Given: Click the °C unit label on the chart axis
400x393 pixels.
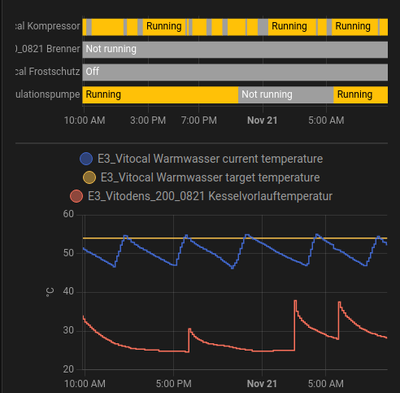Looking at the screenshot, I should [49, 292].
